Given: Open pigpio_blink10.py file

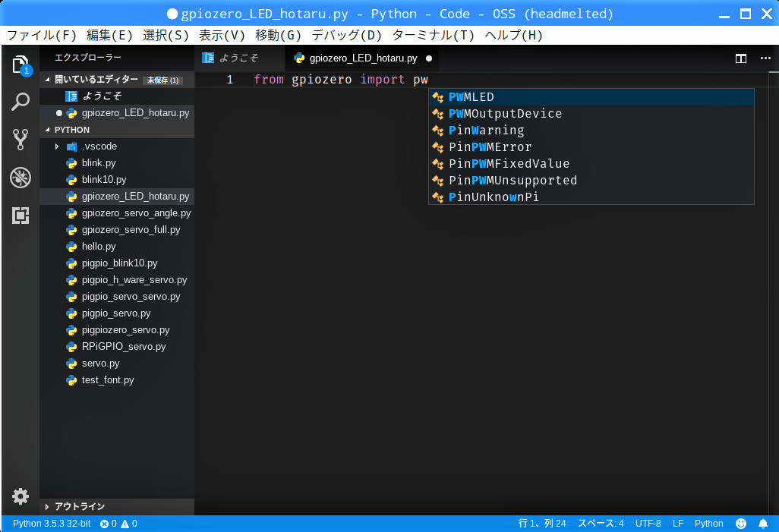Looking at the screenshot, I should 117,263.
